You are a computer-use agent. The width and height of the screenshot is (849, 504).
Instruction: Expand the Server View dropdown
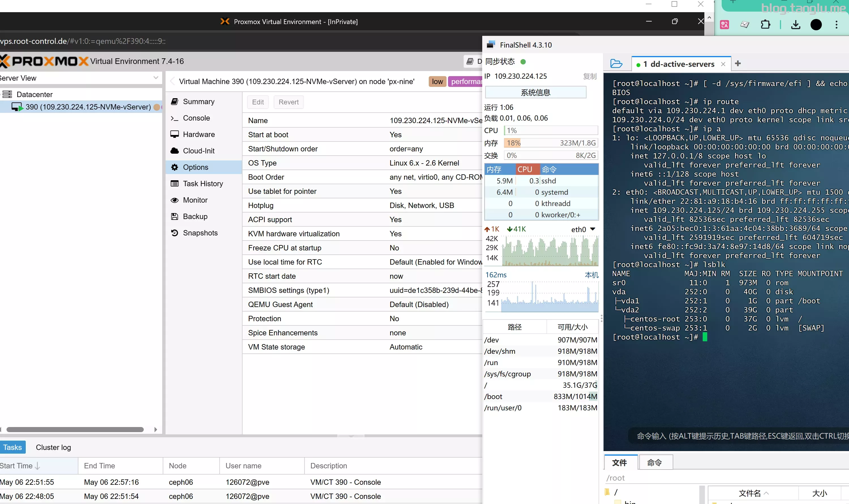[x=156, y=78]
